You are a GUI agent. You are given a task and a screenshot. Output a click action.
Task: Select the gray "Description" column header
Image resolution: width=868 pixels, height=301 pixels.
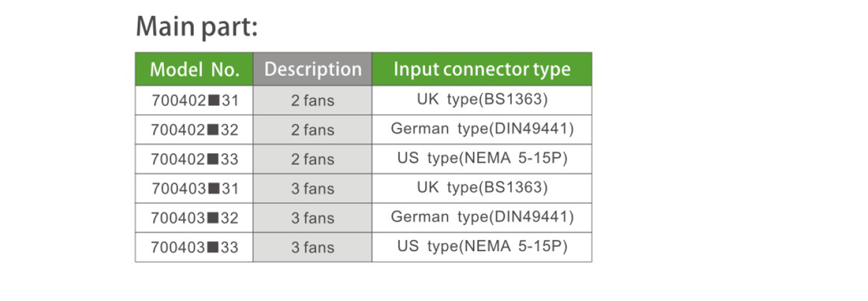click(x=313, y=69)
